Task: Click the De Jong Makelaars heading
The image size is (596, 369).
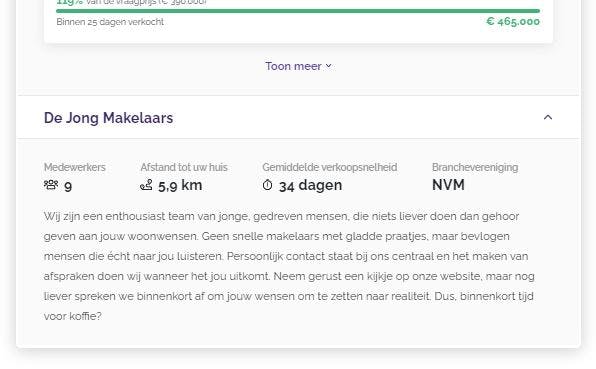Action: [x=108, y=118]
